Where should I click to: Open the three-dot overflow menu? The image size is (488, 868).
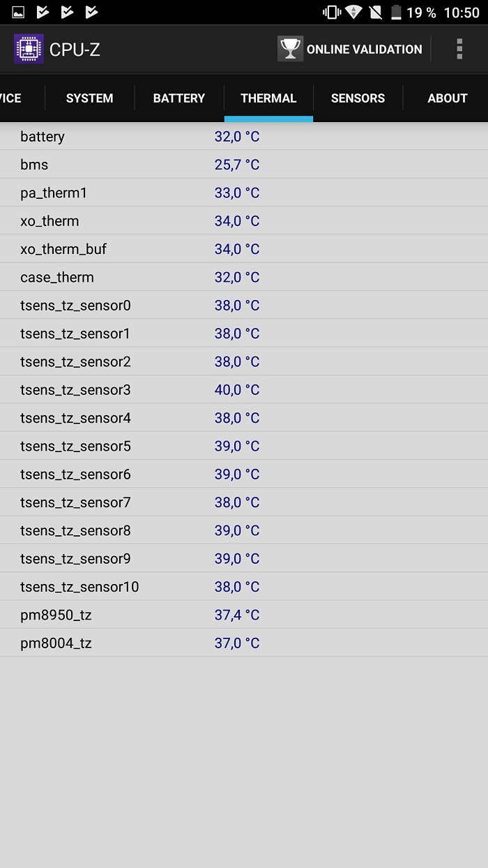459,49
